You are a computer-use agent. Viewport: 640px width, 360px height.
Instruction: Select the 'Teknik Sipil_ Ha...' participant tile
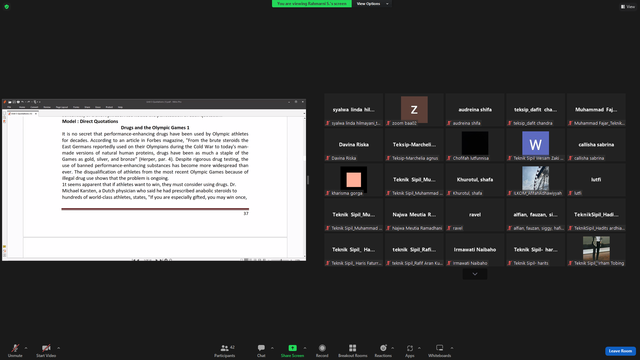pos(353,250)
